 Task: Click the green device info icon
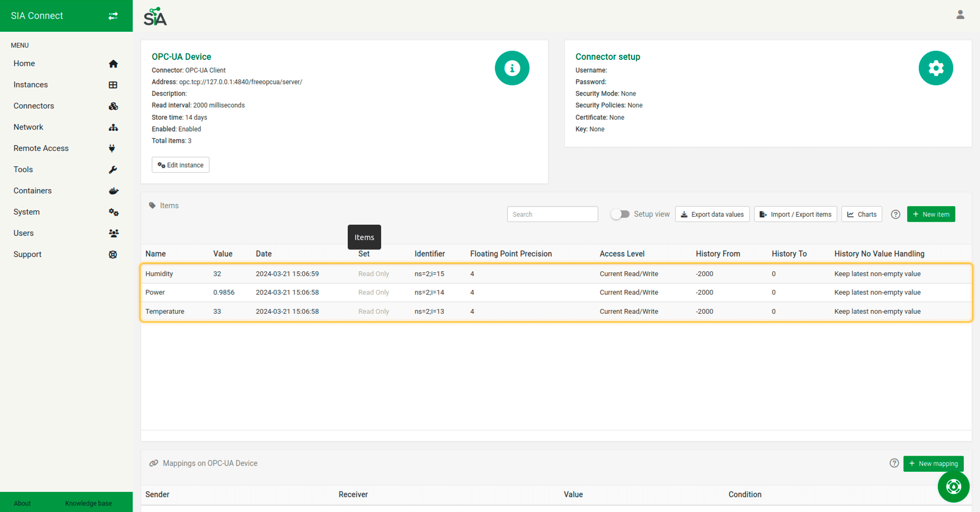[512, 68]
